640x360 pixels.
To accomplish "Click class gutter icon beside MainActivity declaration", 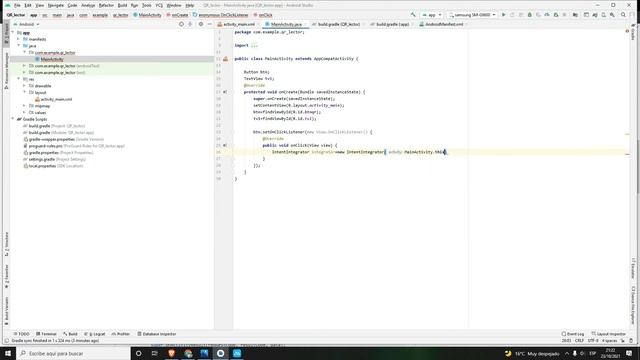I will click(x=225, y=59).
